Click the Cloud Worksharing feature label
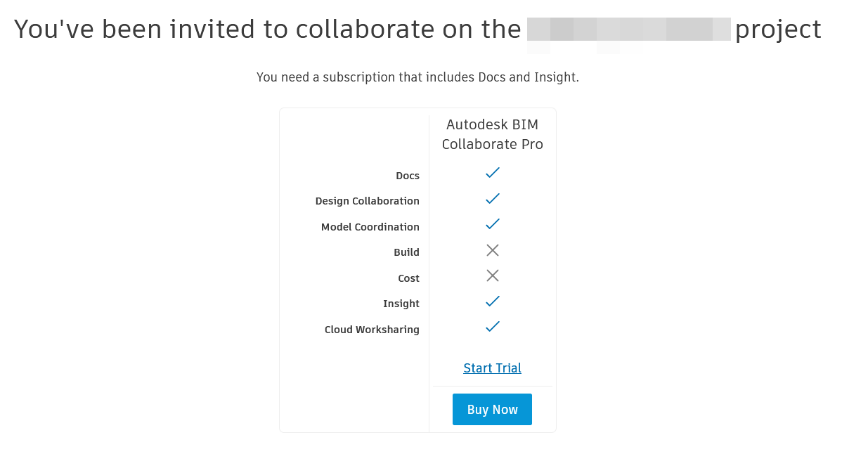This screenshot has height=454, width=868. 372,330
